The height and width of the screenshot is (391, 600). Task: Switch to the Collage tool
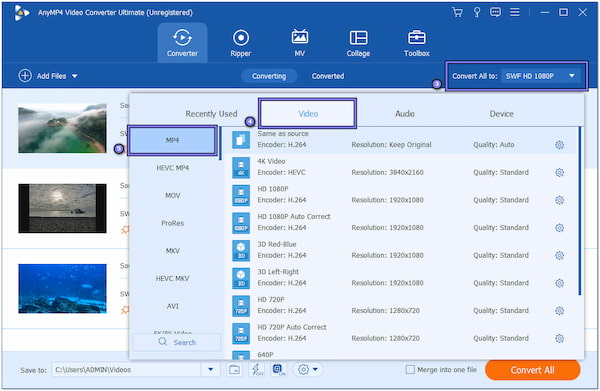click(358, 43)
